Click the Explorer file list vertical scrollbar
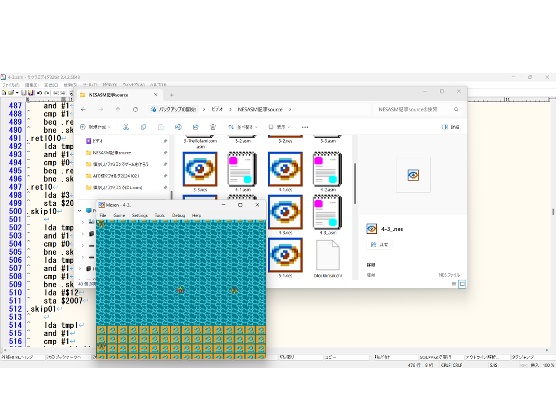The image size is (560, 420). [355, 184]
